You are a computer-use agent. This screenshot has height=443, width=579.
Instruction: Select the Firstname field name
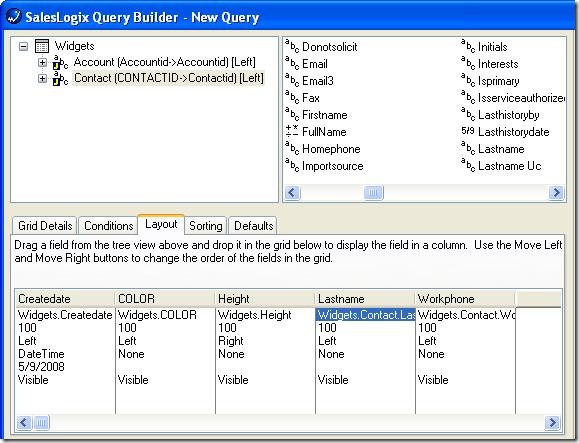coord(325,115)
